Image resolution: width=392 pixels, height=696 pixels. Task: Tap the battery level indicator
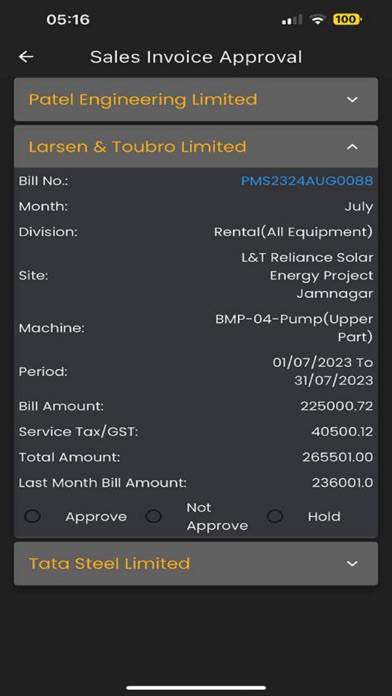[x=347, y=20]
